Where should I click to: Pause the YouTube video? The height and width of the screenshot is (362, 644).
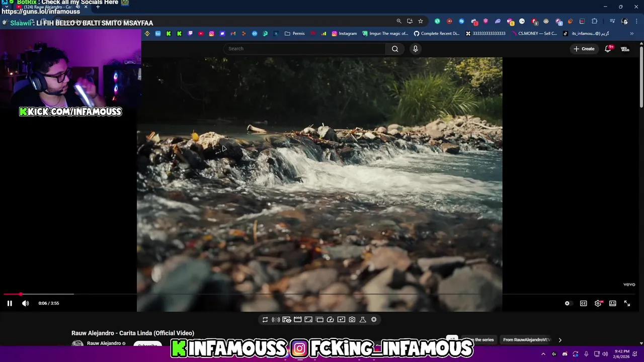click(10, 303)
